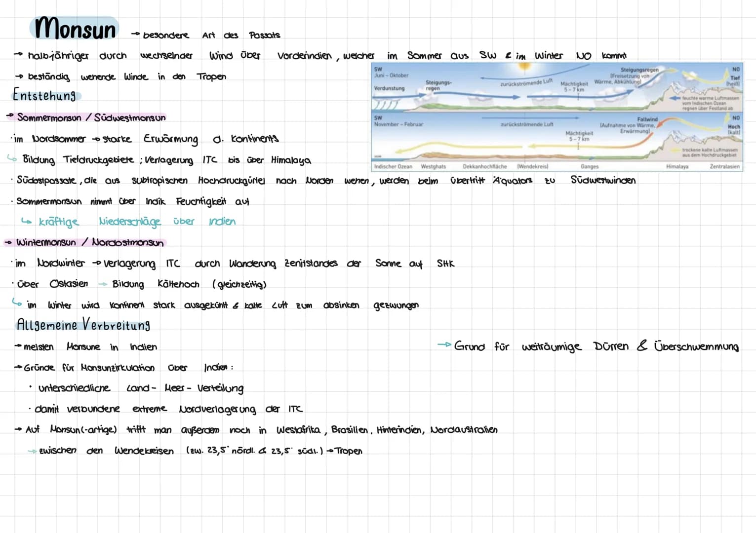This screenshot has width=756, height=533.
Task: Click the green hook arrow before 'Bildung Tiefdruckgebiete'
Action: (x=12, y=158)
